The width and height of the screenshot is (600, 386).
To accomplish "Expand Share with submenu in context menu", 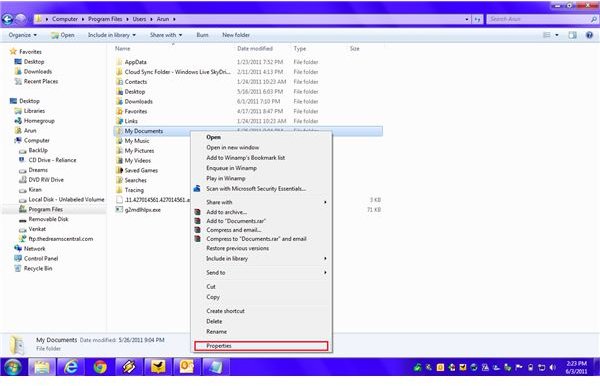I will pos(262,202).
